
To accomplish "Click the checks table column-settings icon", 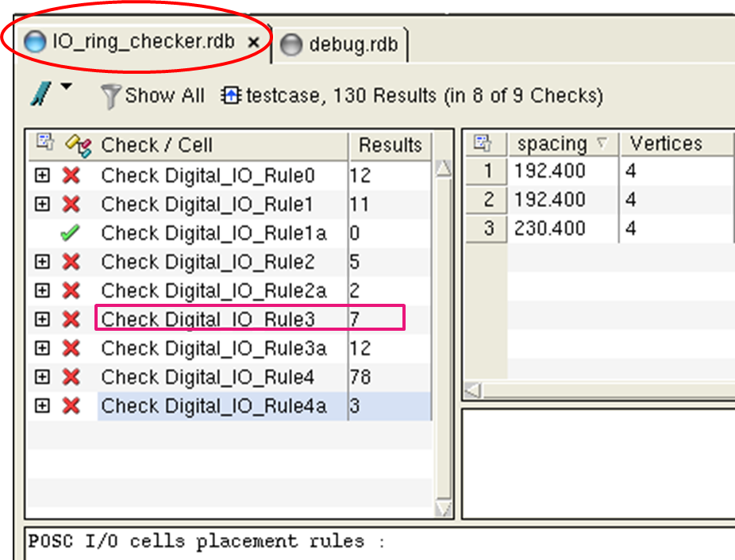I will [45, 142].
